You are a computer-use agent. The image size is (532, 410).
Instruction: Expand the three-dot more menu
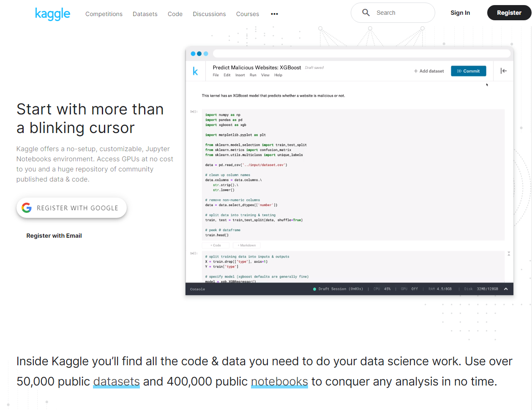coord(274,14)
